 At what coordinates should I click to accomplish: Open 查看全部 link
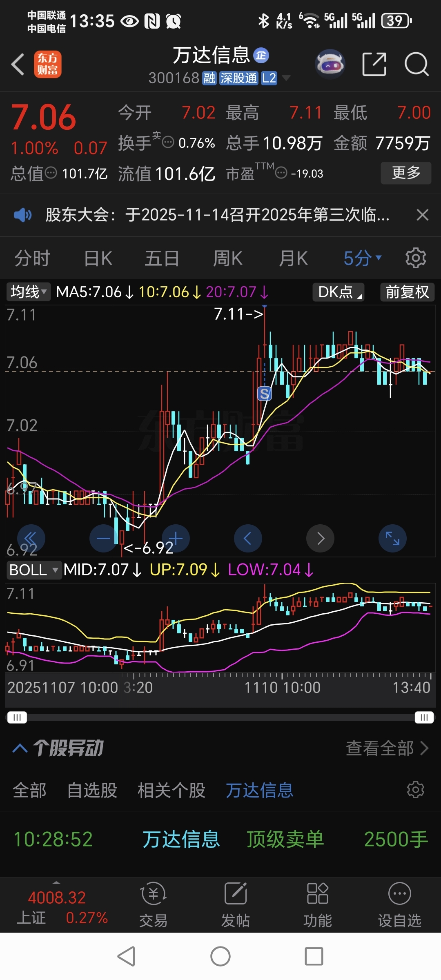pyautogui.click(x=387, y=748)
